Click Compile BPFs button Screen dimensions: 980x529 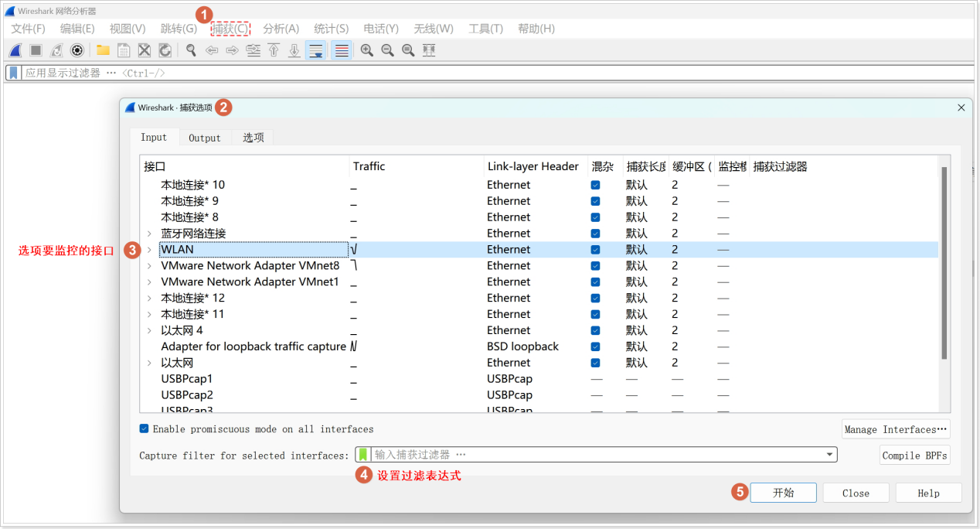click(x=915, y=455)
